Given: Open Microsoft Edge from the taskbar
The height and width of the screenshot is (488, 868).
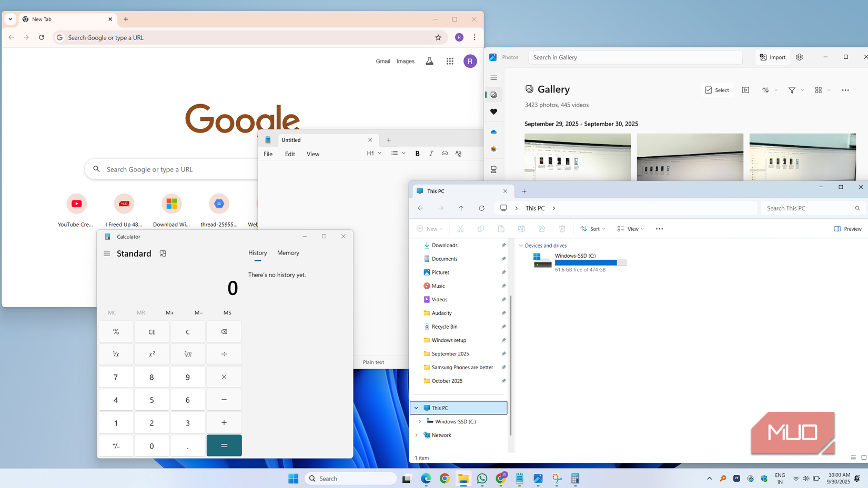Looking at the screenshot, I should [x=426, y=479].
